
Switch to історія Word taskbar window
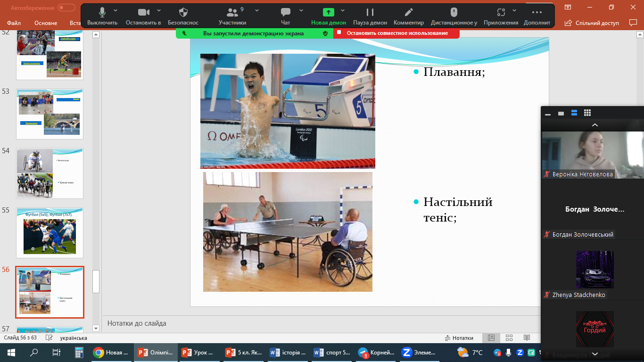[287, 352]
